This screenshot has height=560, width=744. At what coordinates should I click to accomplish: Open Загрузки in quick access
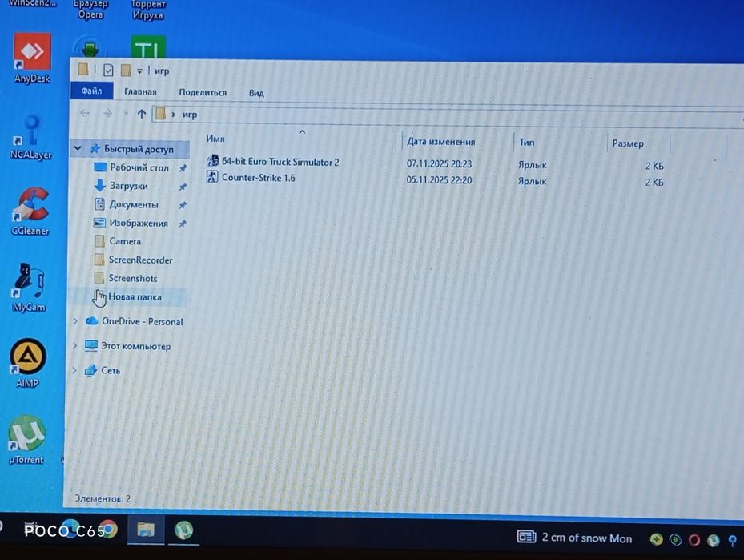pyautogui.click(x=129, y=186)
